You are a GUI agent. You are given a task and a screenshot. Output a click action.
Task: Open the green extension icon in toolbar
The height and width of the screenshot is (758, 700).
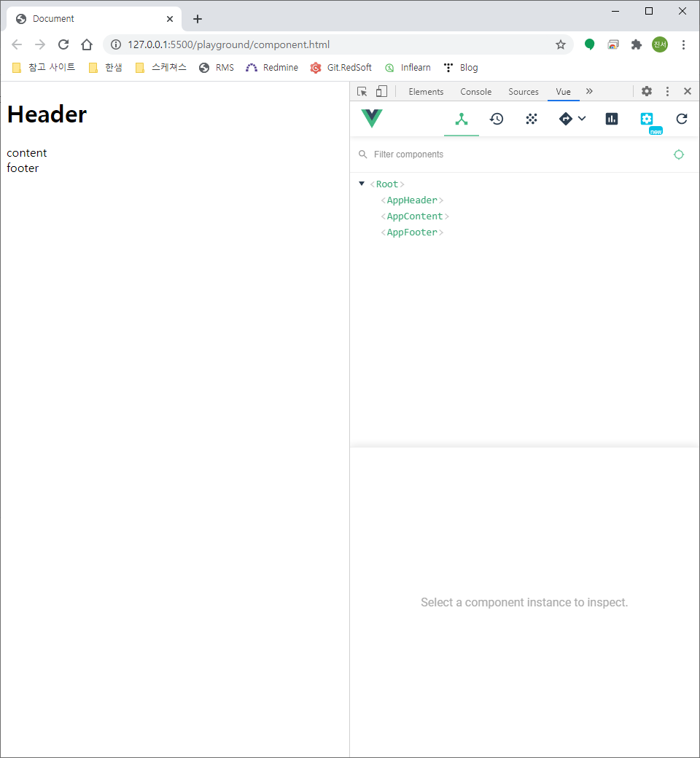click(x=589, y=44)
